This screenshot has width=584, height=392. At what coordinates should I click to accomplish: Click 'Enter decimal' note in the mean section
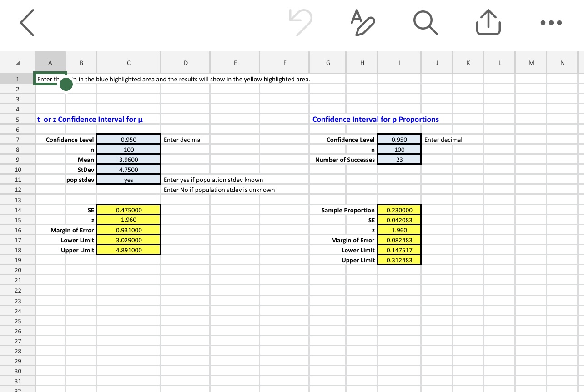point(182,140)
